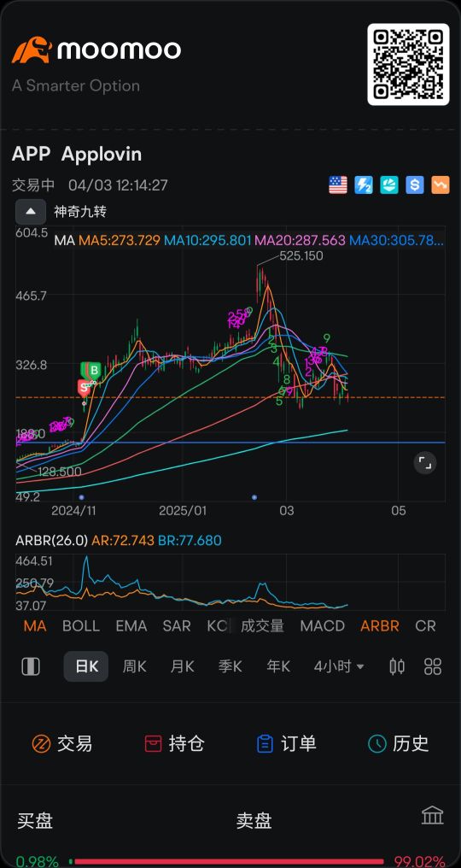Select the EMA indicator tab
This screenshot has width=461, height=868.
(131, 626)
